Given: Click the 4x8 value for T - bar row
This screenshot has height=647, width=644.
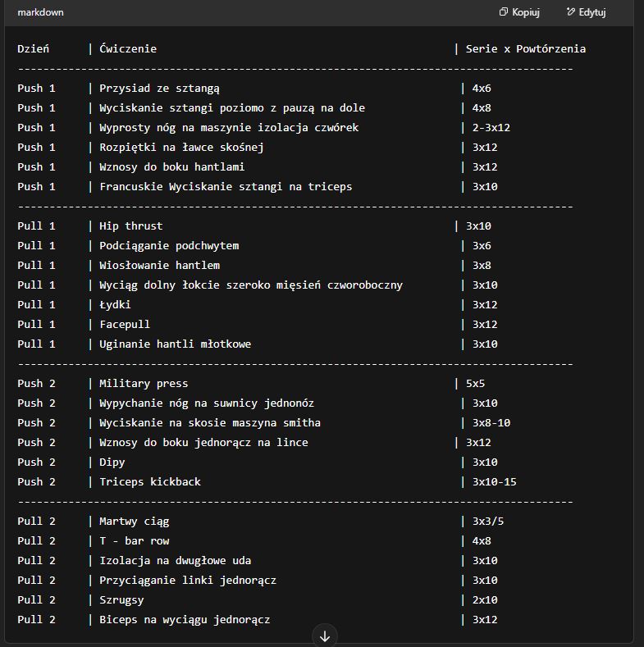Looking at the screenshot, I should pyautogui.click(x=482, y=541).
